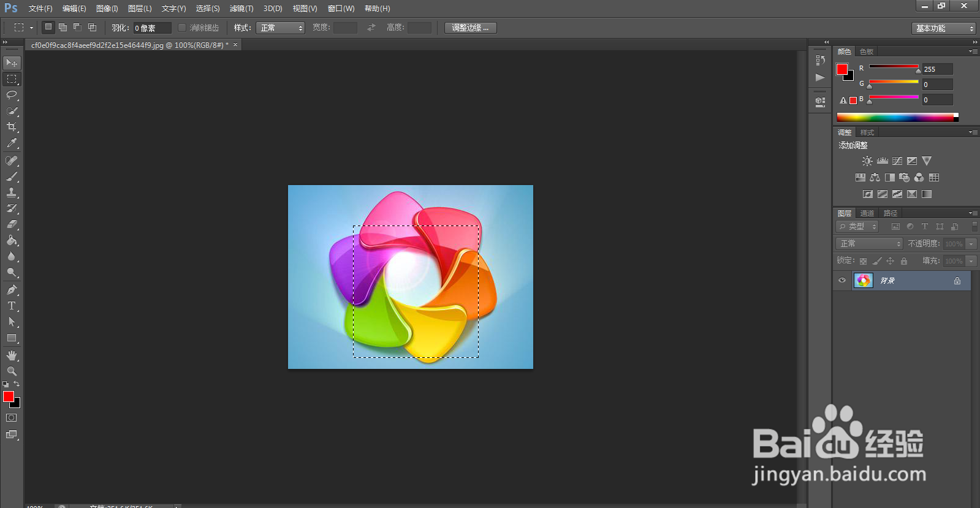Image resolution: width=980 pixels, height=508 pixels.
Task: Open the 图像(I) image menu
Action: click(x=107, y=9)
